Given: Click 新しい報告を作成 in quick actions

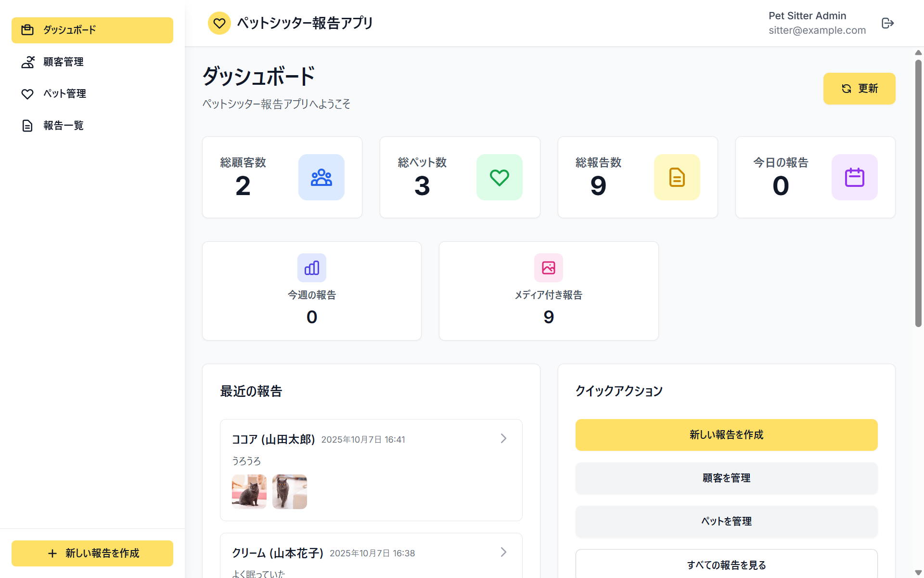Looking at the screenshot, I should (x=726, y=434).
